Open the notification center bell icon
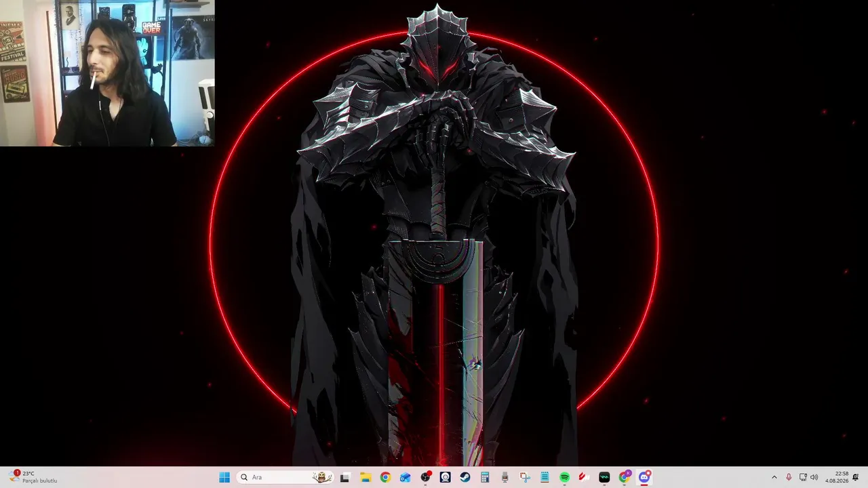868x488 pixels. click(856, 477)
